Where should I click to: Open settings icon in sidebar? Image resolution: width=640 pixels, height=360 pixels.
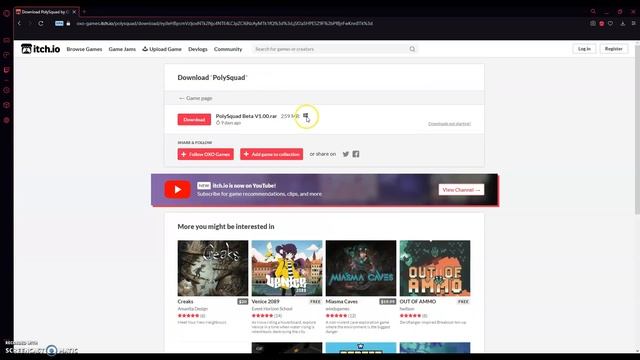[x=7, y=120]
